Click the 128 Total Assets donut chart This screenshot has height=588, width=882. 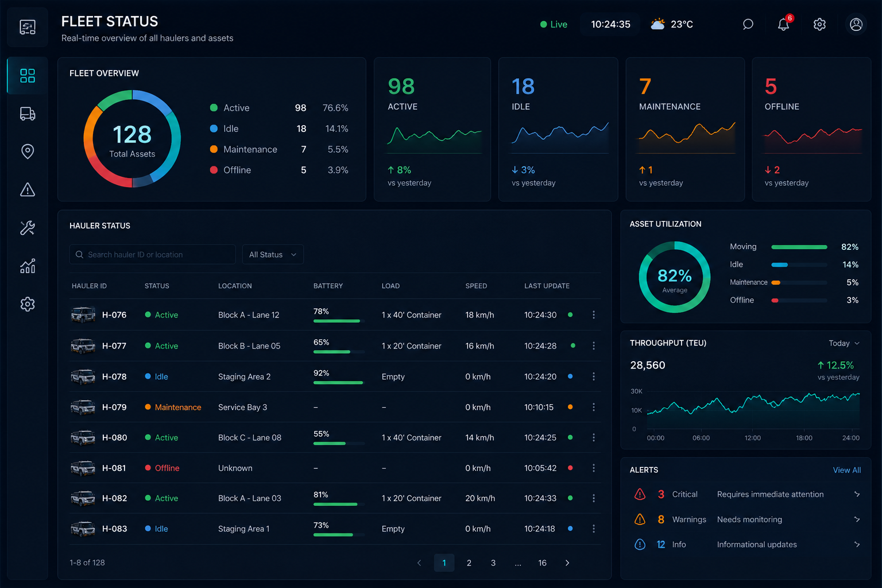[x=132, y=138]
